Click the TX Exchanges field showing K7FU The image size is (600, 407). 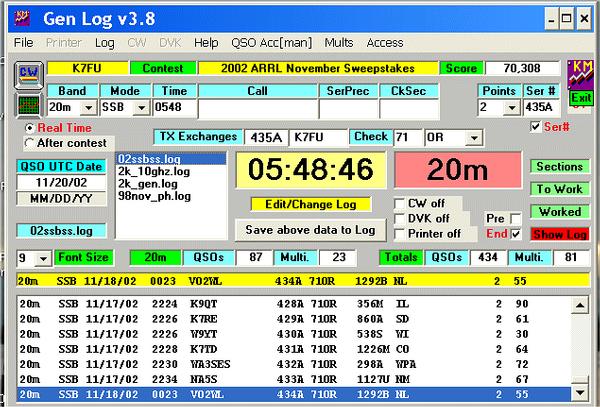[x=318, y=137]
